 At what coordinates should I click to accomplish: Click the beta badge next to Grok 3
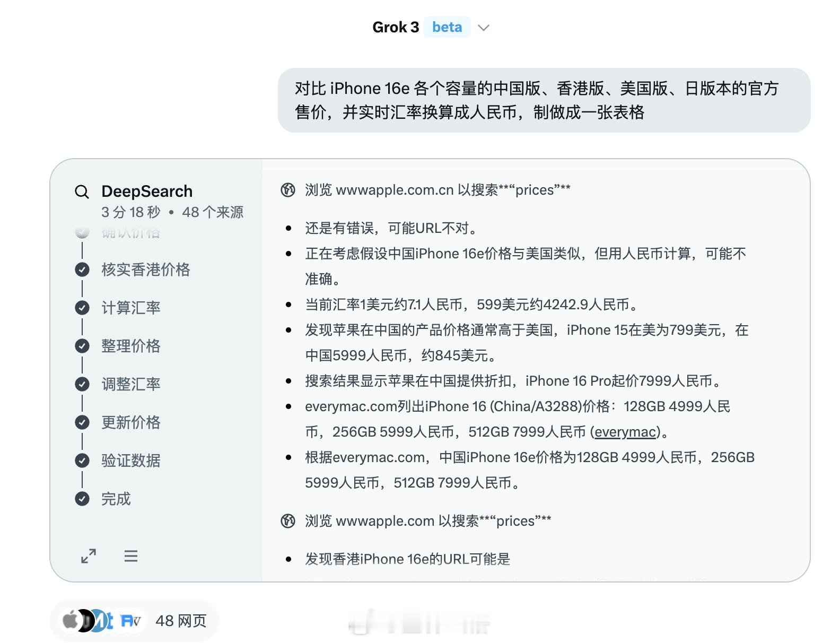tap(447, 27)
